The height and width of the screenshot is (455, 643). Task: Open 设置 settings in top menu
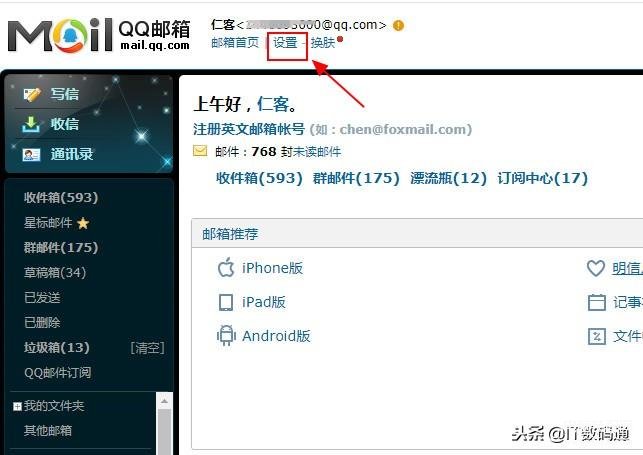(285, 42)
